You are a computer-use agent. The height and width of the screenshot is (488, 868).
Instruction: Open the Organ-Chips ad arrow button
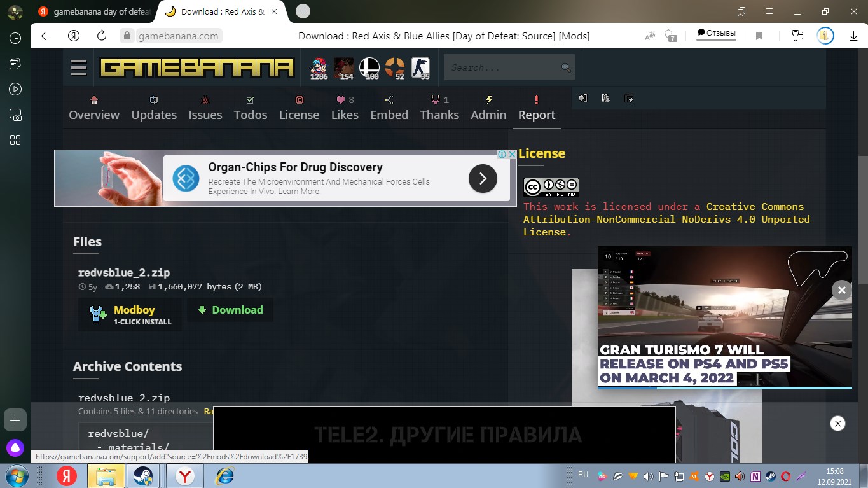(483, 178)
